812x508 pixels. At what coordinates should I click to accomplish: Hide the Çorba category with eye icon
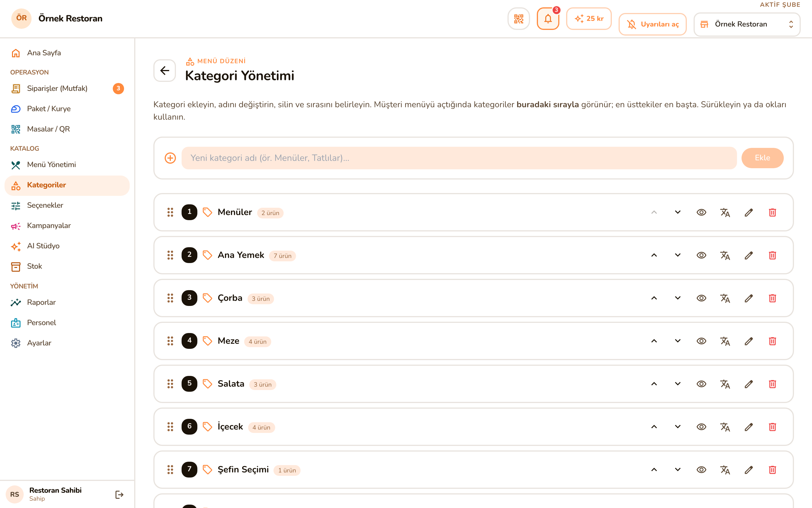click(x=701, y=298)
